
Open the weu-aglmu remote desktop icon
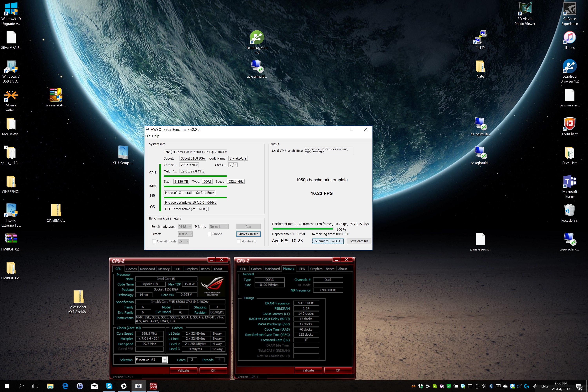(x=570, y=241)
